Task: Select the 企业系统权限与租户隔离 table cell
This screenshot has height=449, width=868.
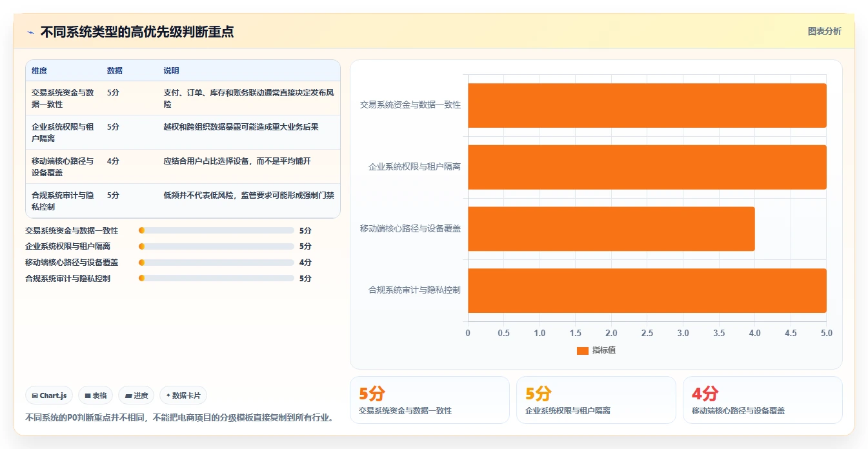Action: 63,132
